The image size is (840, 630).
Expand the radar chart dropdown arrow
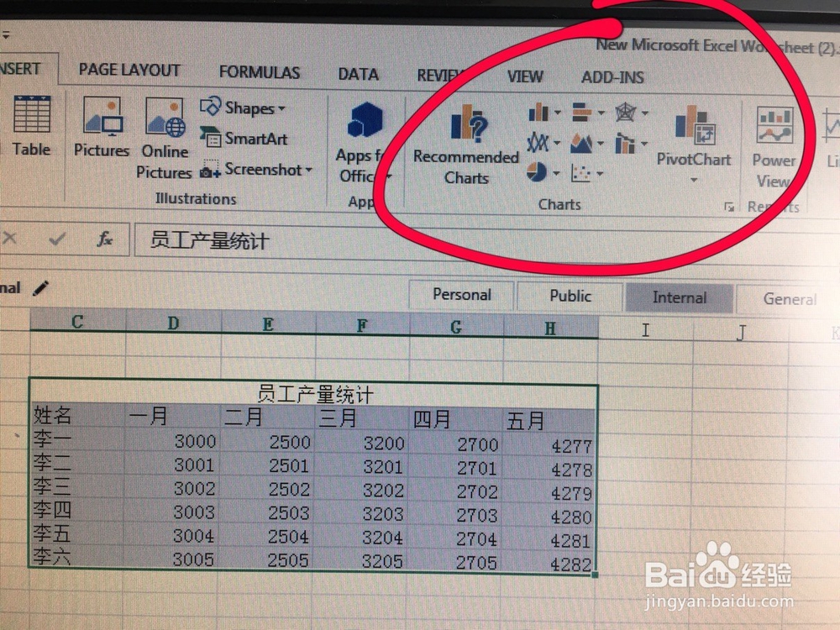pyautogui.click(x=645, y=113)
